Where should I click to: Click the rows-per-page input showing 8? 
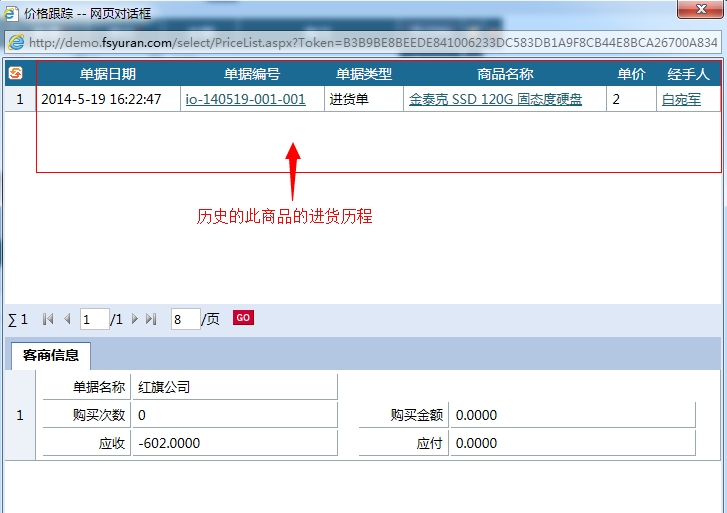coord(185,320)
